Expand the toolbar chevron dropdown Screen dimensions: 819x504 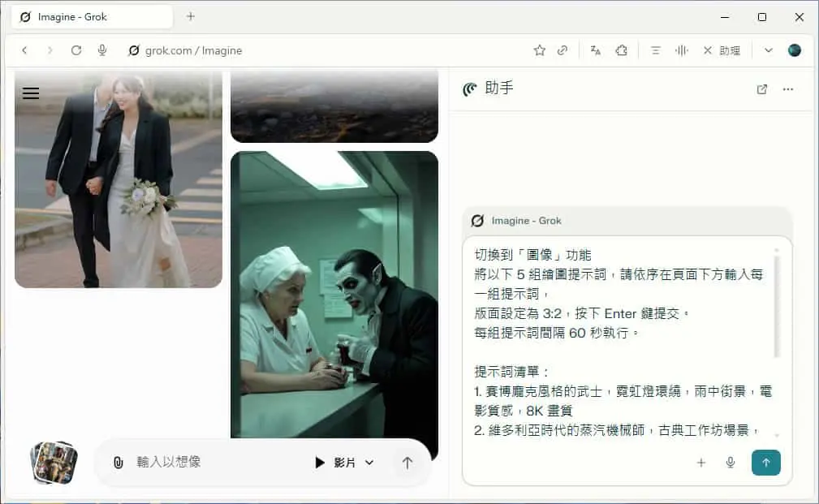[x=768, y=50]
